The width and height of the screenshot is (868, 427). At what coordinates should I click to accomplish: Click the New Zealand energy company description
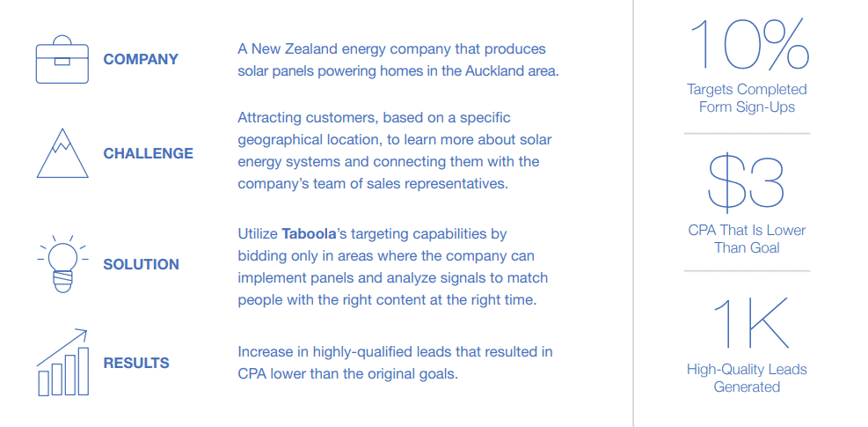click(x=397, y=60)
